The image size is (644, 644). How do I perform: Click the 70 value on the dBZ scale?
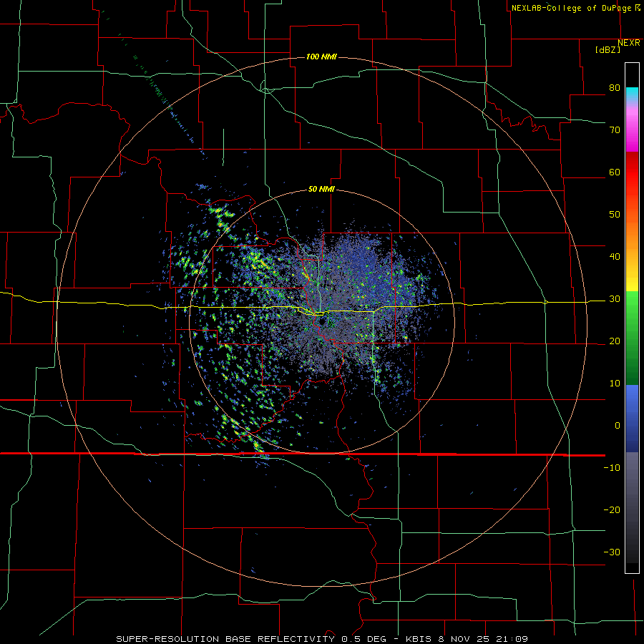point(615,130)
